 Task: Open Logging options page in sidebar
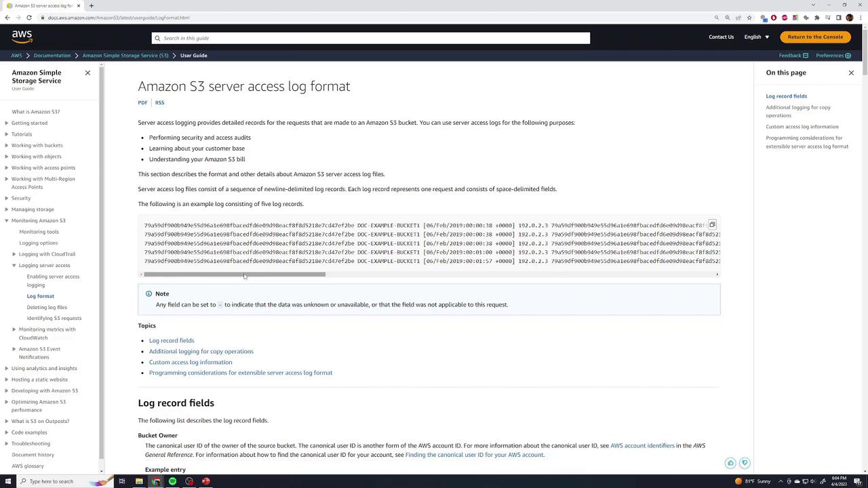pyautogui.click(x=38, y=243)
